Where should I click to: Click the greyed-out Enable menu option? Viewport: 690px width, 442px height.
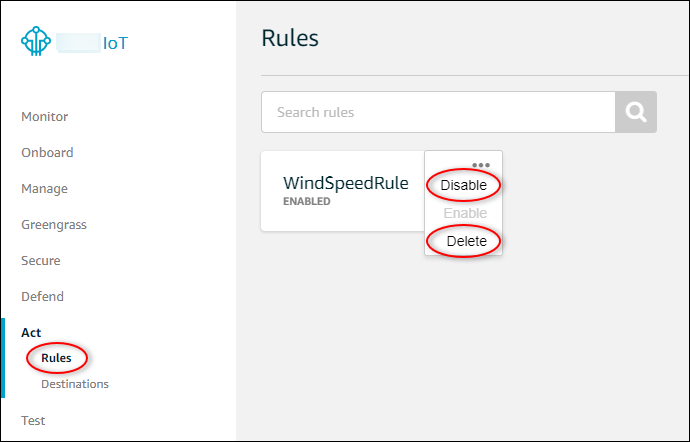point(464,213)
